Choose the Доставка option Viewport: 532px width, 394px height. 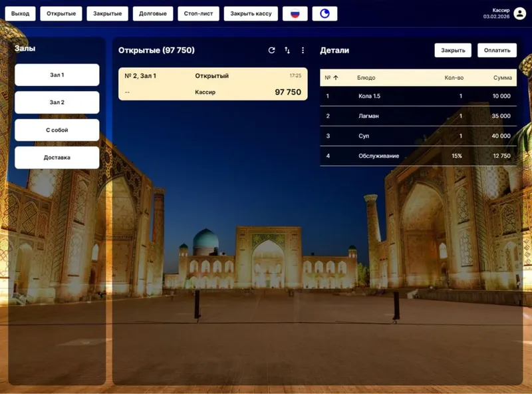[57, 158]
